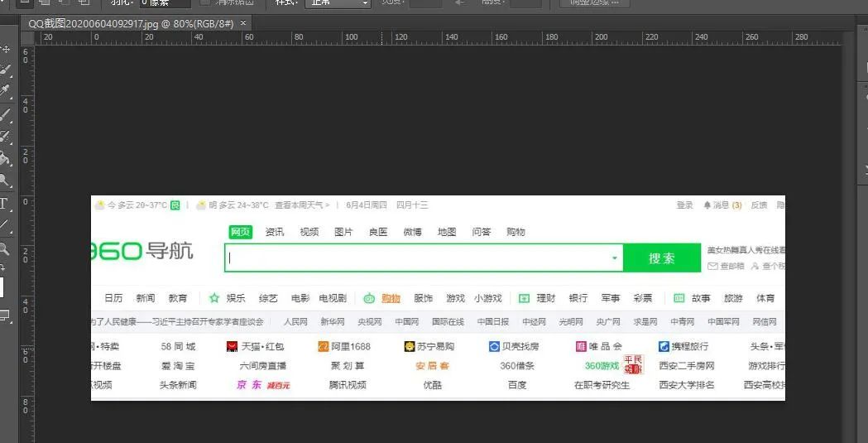This screenshot has height=443, width=868.
Task: Click the blue icon beside 贝壳找房
Action: (494, 347)
